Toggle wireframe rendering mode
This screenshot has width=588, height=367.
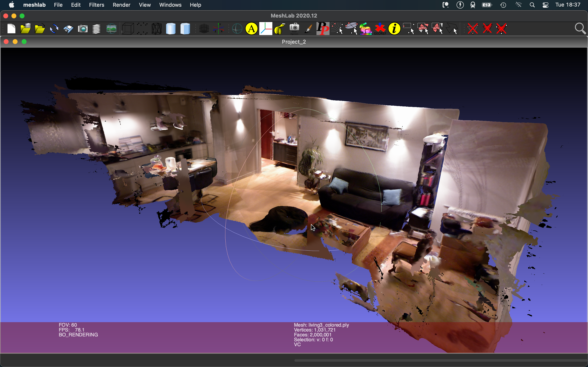(x=156, y=29)
